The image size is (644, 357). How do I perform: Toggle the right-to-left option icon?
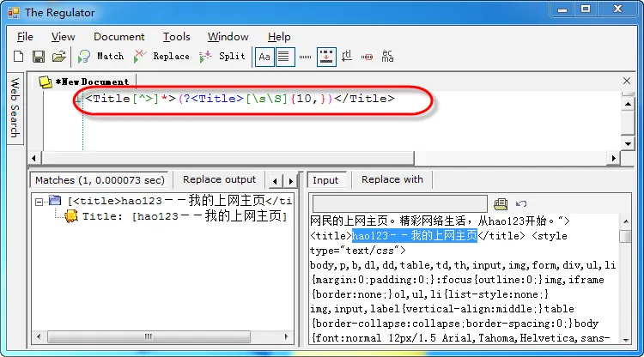pyautogui.click(x=347, y=57)
